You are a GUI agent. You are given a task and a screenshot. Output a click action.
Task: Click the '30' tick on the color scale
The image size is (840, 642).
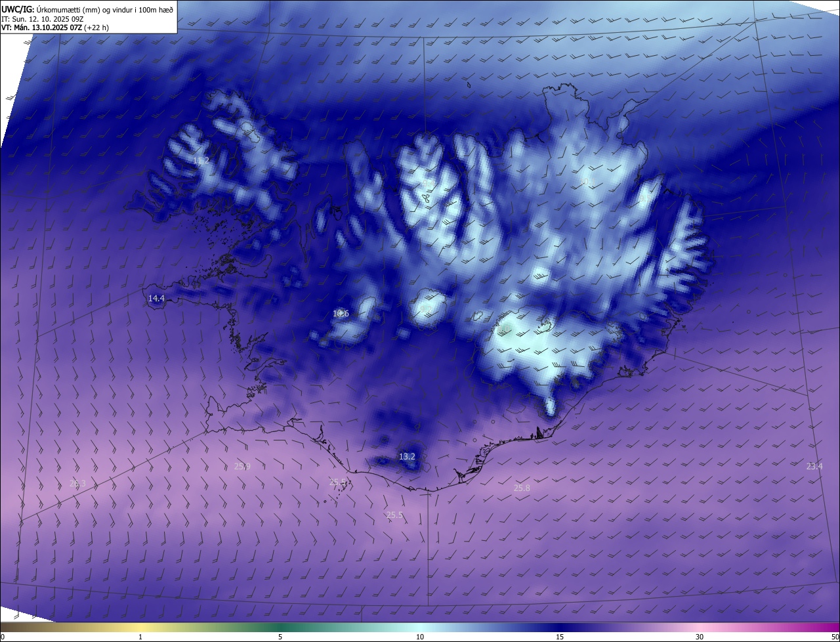(x=700, y=637)
